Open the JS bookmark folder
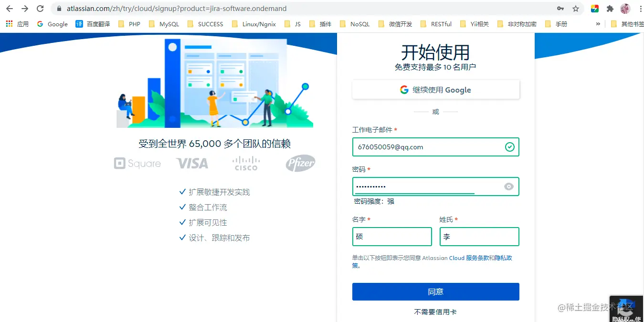 tap(292, 24)
